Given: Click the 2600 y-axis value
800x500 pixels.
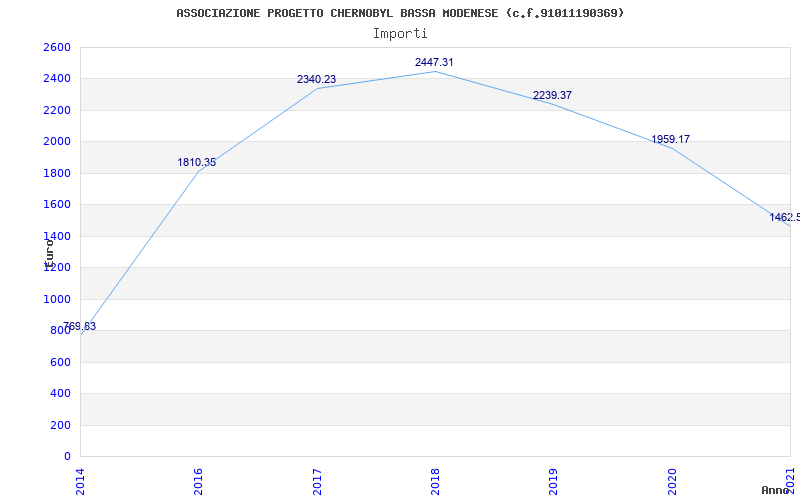Looking at the screenshot, I should [57, 47].
